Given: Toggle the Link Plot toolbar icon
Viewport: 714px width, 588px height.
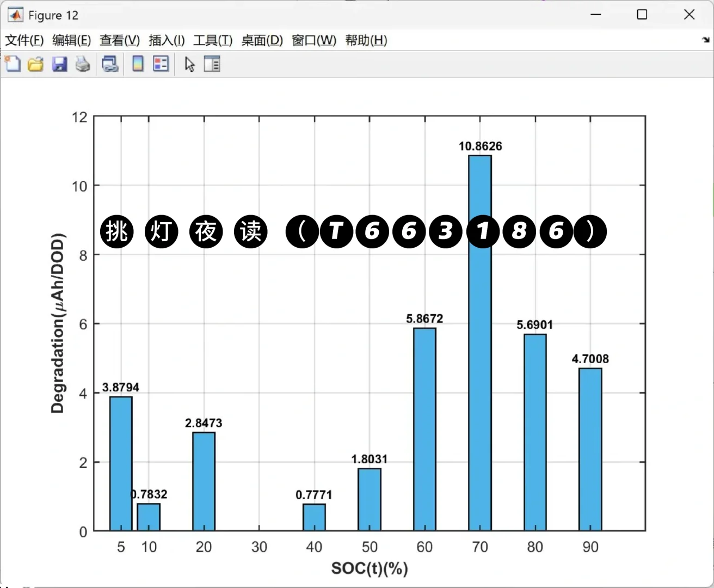Looking at the screenshot, I should pos(110,64).
